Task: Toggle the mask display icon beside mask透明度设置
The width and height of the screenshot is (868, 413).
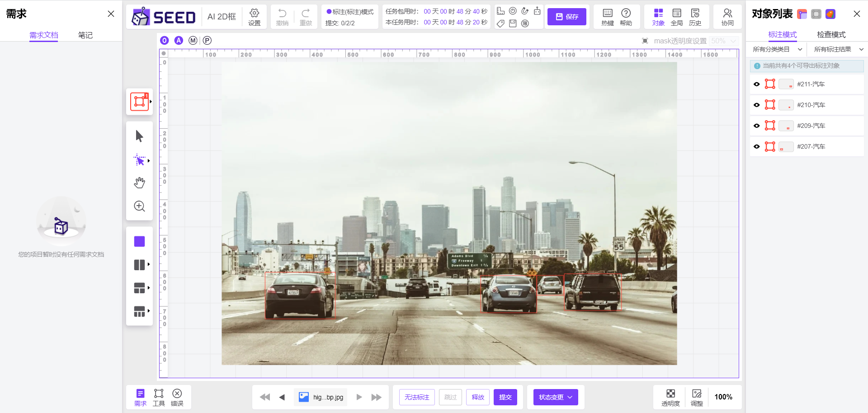Action: pyautogui.click(x=645, y=41)
